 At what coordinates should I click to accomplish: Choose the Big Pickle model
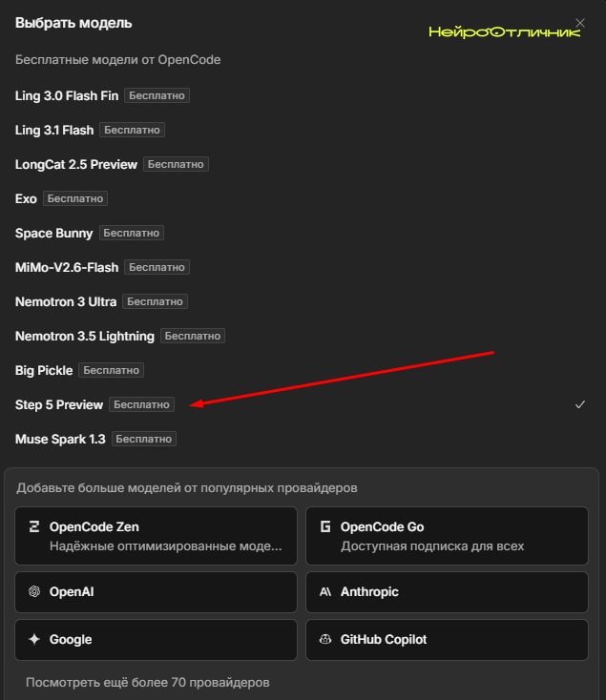(x=300, y=371)
